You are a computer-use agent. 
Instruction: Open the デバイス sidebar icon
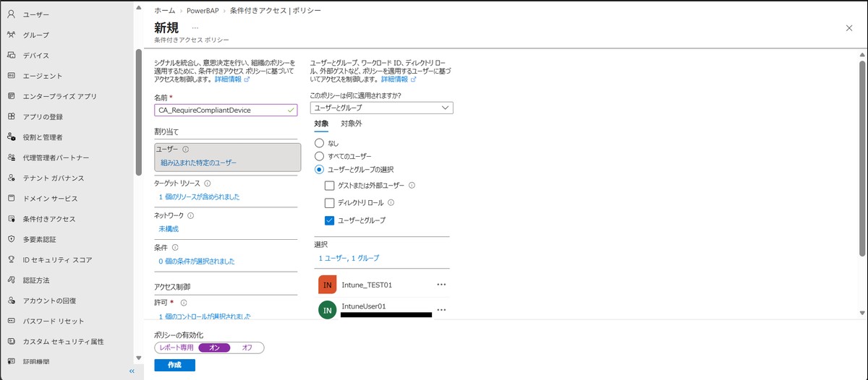pyautogui.click(x=11, y=55)
